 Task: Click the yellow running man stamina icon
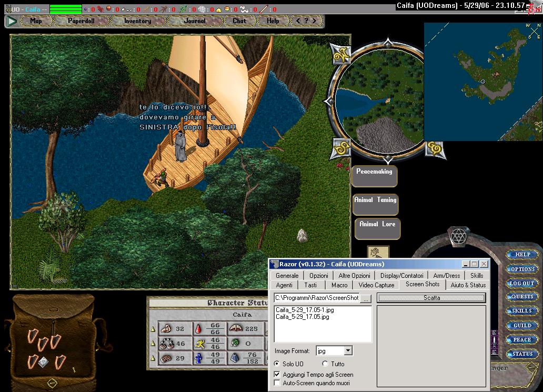(x=199, y=343)
